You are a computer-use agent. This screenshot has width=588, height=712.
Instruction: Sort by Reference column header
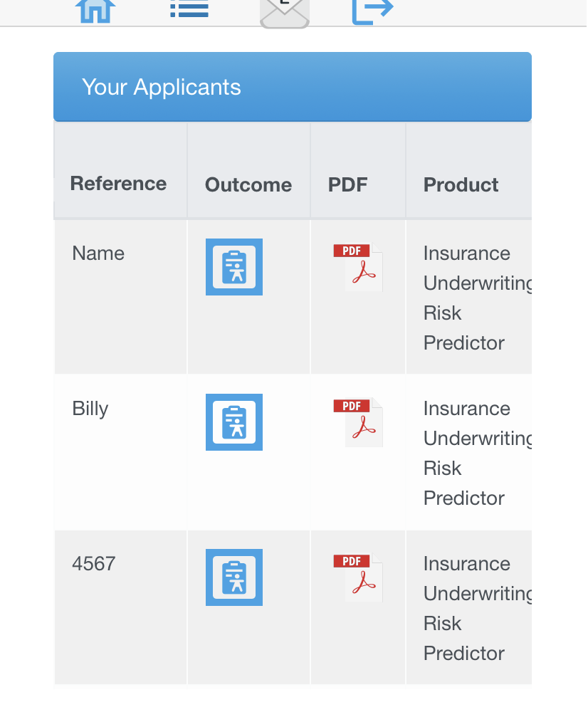[x=118, y=184]
